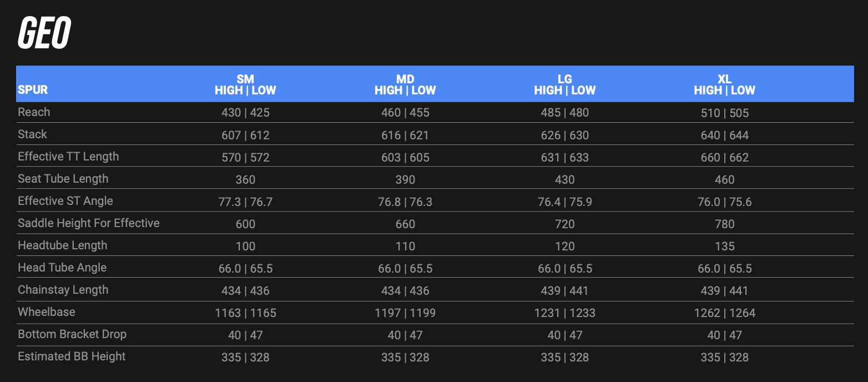Click the Reach row label
The height and width of the screenshot is (382, 868).
34,112
